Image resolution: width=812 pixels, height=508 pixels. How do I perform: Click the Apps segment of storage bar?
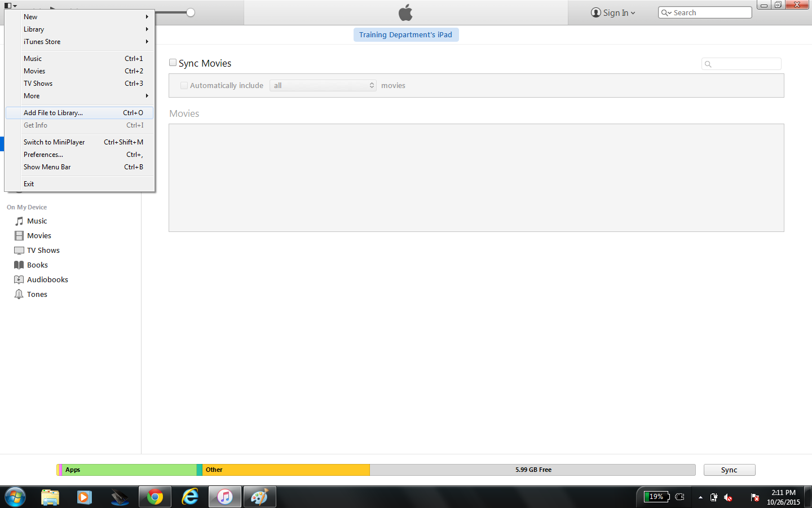pyautogui.click(x=129, y=470)
